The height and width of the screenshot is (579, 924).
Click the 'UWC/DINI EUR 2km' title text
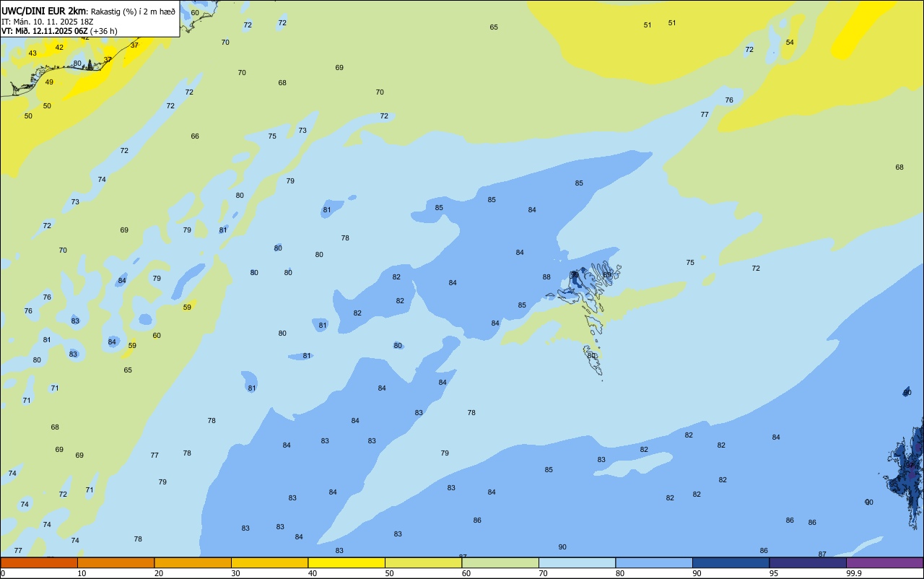pos(43,11)
